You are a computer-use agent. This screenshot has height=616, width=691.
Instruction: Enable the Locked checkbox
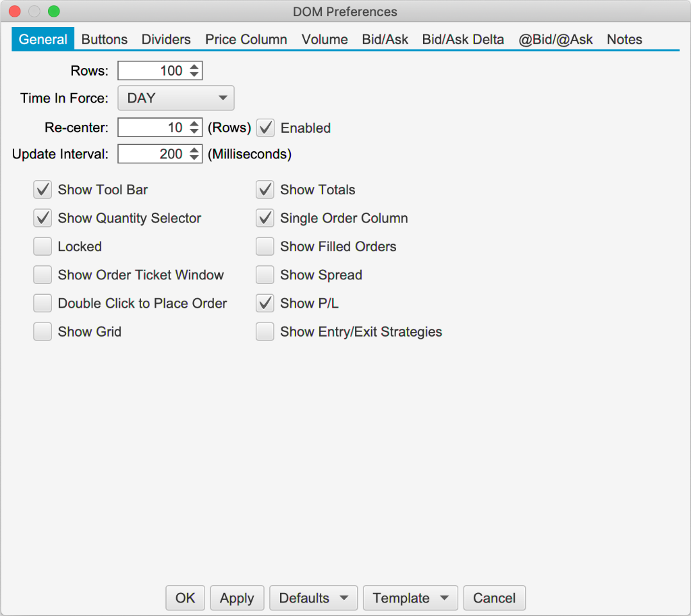pos(43,247)
